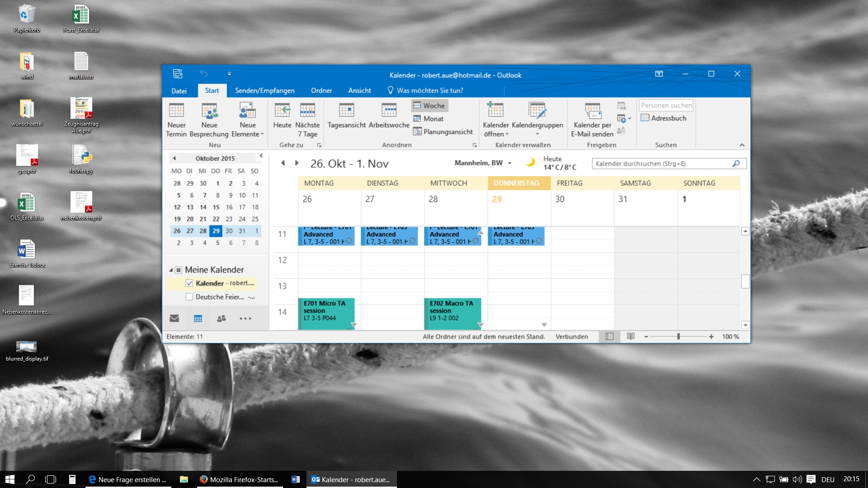This screenshot has height=488, width=868.
Task: Enable the Deutsche Feiertage calendar checkbox
Action: [x=189, y=297]
